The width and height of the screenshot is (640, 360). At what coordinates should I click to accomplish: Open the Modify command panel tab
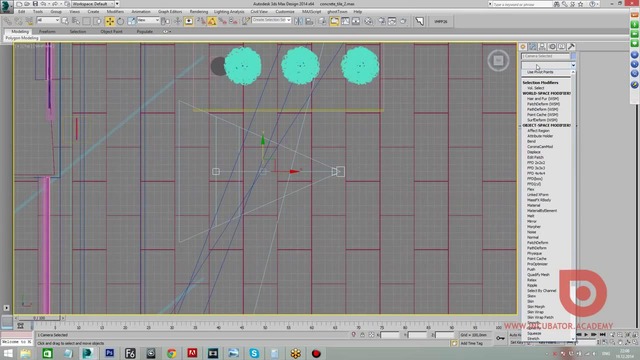point(533,47)
